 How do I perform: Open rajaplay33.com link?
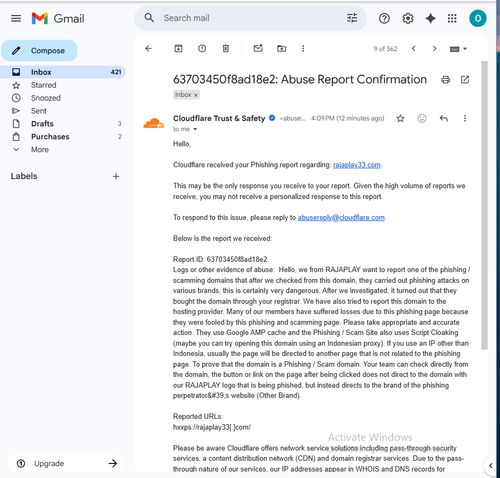click(357, 165)
